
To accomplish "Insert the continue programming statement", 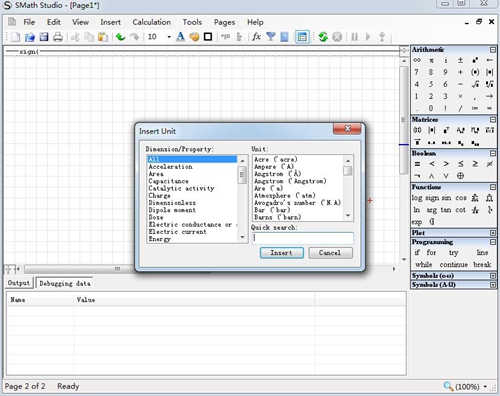I will 454,265.
